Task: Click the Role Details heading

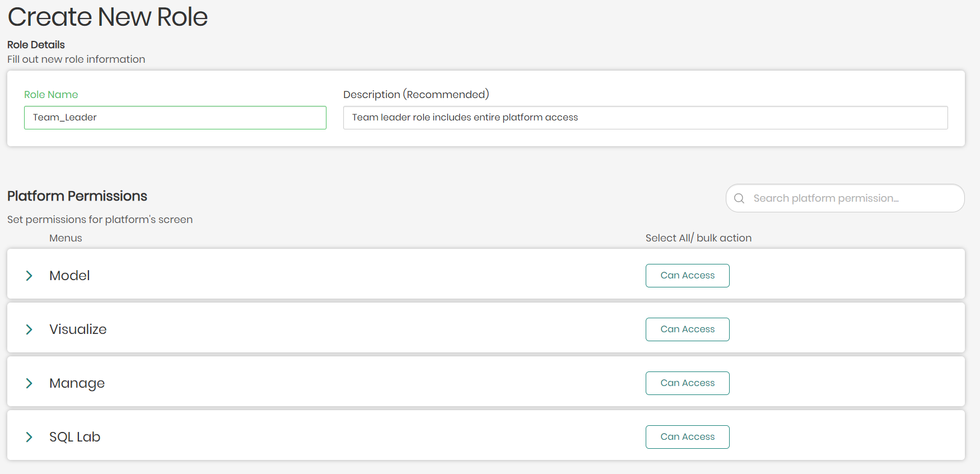Action: pos(36,45)
